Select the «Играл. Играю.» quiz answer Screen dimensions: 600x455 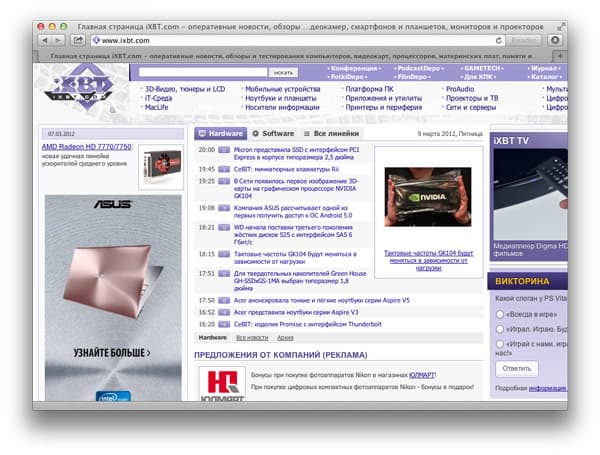pos(500,329)
